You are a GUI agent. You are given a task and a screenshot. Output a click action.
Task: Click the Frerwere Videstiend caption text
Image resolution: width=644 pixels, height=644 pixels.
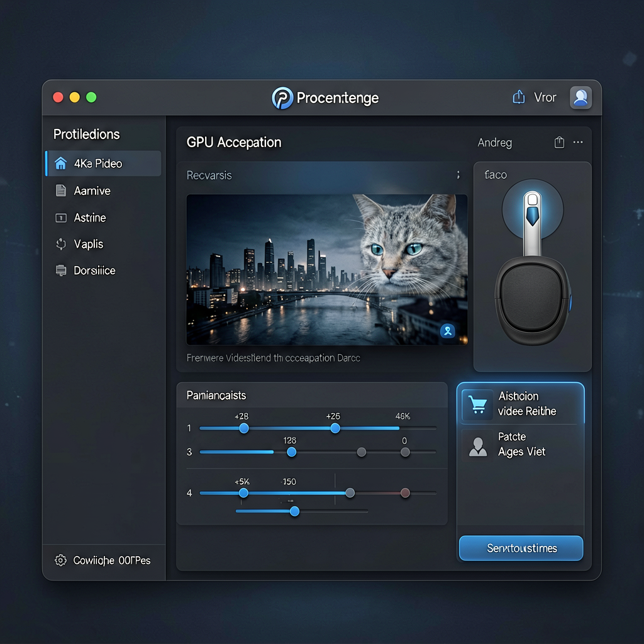point(273,358)
